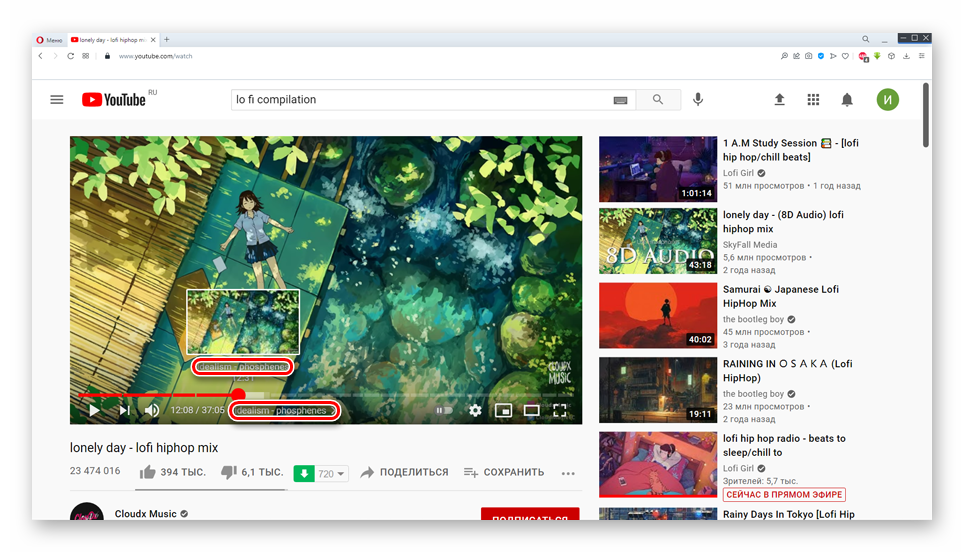This screenshot has height=552, width=964.
Task: Click the site security lock icon
Action: tap(107, 56)
